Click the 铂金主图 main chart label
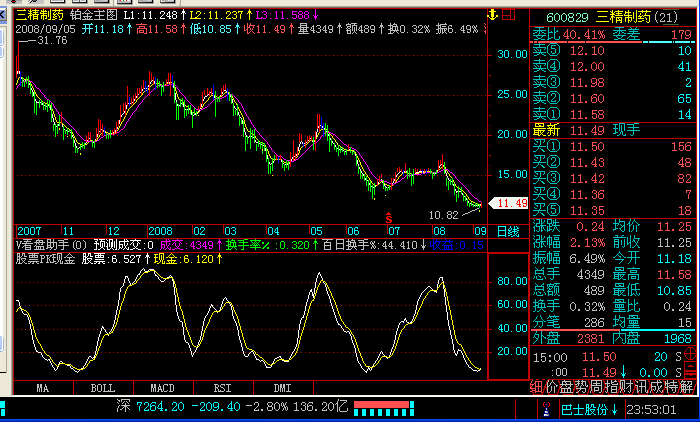This screenshot has width=700, height=422. coord(94,15)
